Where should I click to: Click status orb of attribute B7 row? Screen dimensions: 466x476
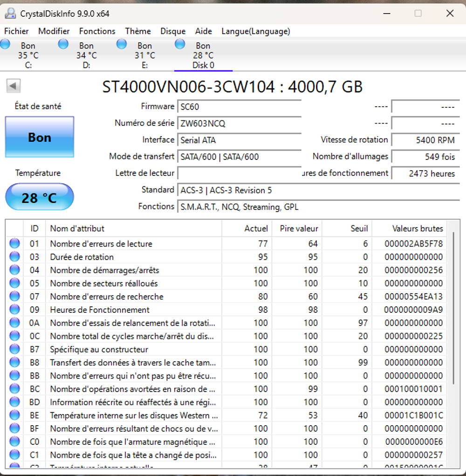point(14,349)
